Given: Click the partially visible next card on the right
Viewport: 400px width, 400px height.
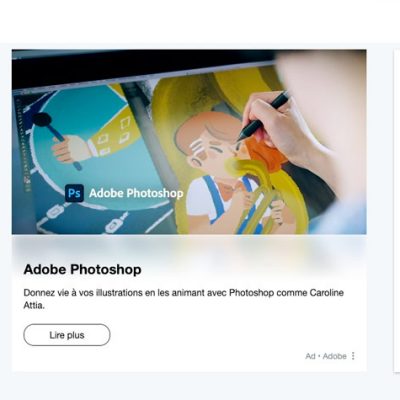Looking at the screenshot, I should point(397,210).
